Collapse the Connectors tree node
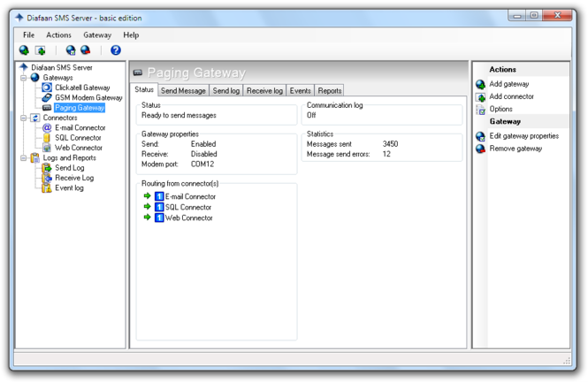Screen dimensions: 588x382 click(x=24, y=118)
